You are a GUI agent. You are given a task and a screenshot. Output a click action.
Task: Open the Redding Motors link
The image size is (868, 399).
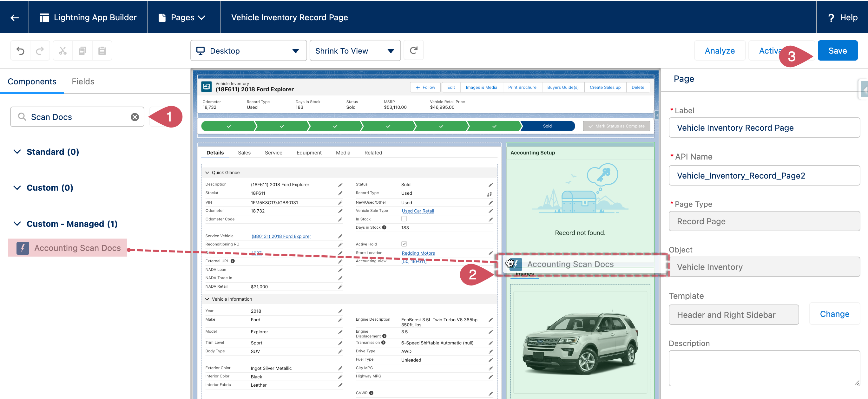click(418, 253)
